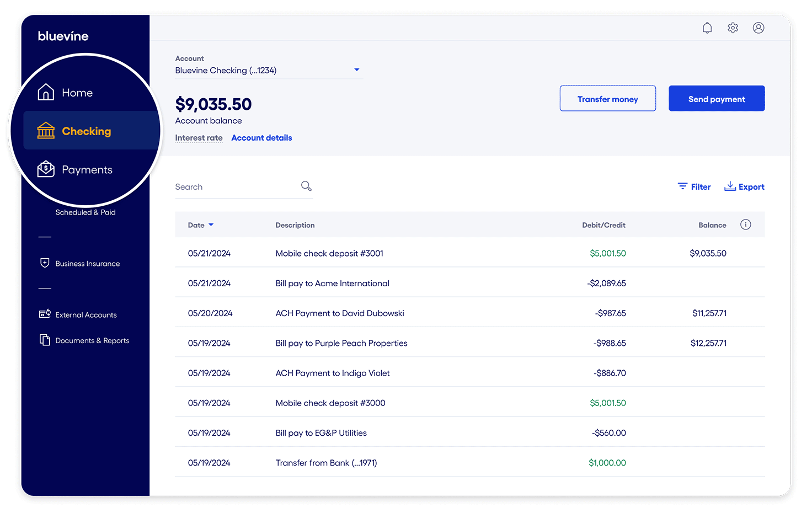Click the profile avatar icon

pos(758,28)
